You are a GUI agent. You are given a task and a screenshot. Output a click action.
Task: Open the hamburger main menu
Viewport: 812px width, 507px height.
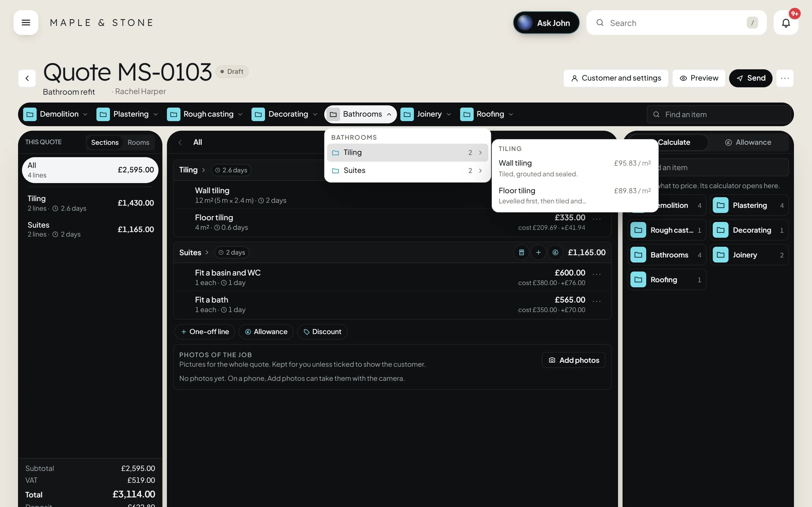click(x=26, y=23)
